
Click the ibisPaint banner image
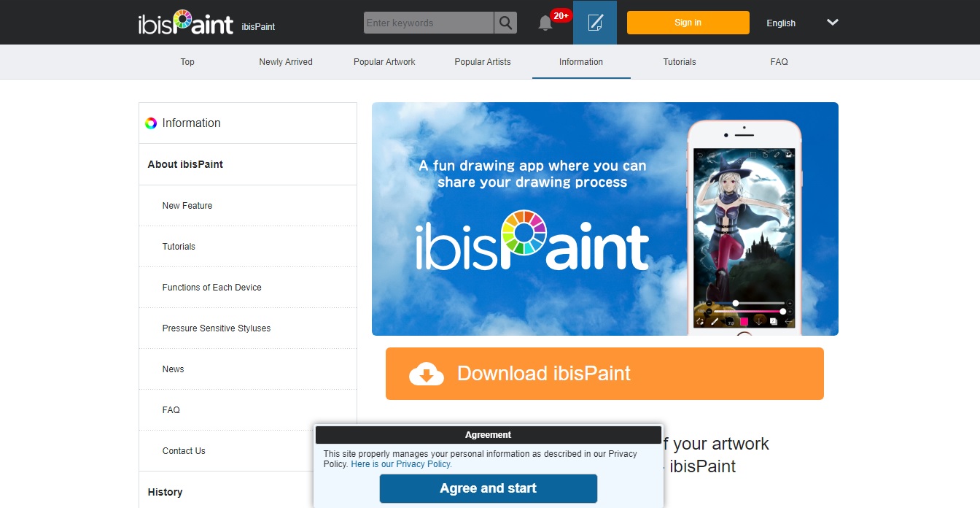(x=605, y=219)
